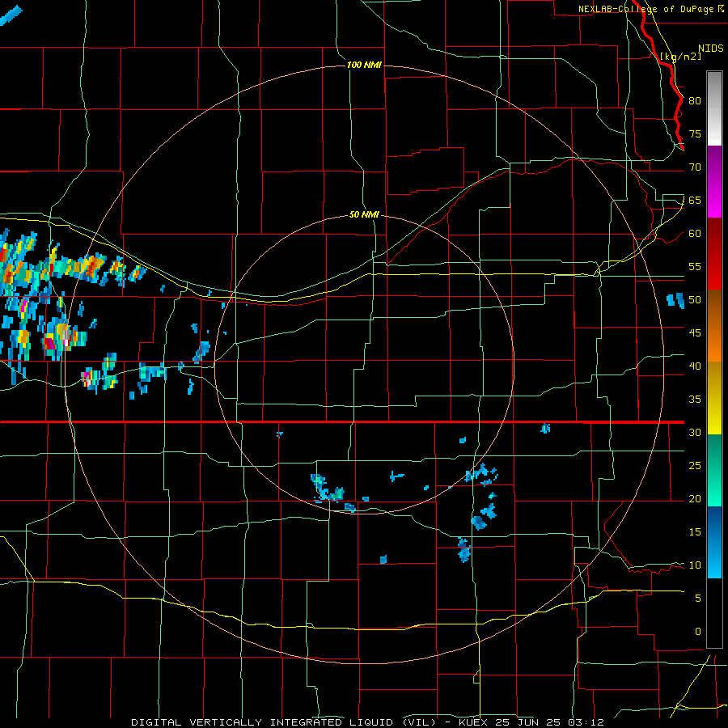This screenshot has height=728, width=728.
Task: Click the legend value 55
Action: [695, 266]
